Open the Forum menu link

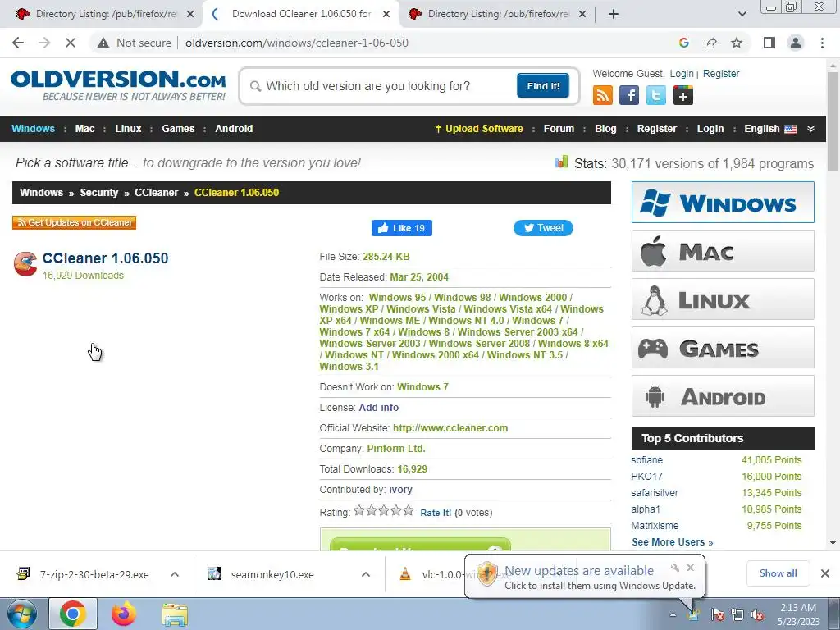[x=559, y=129]
